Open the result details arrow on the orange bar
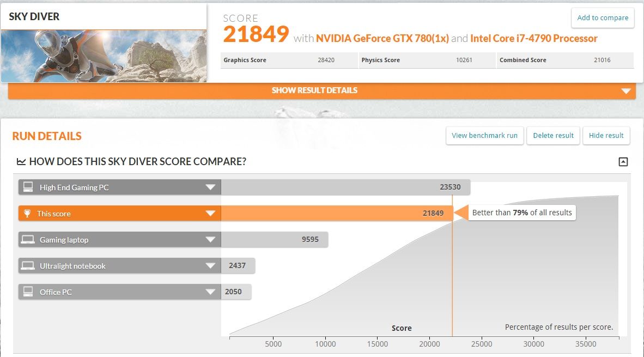Image resolution: width=644 pixels, height=357 pixels. pos(626,91)
